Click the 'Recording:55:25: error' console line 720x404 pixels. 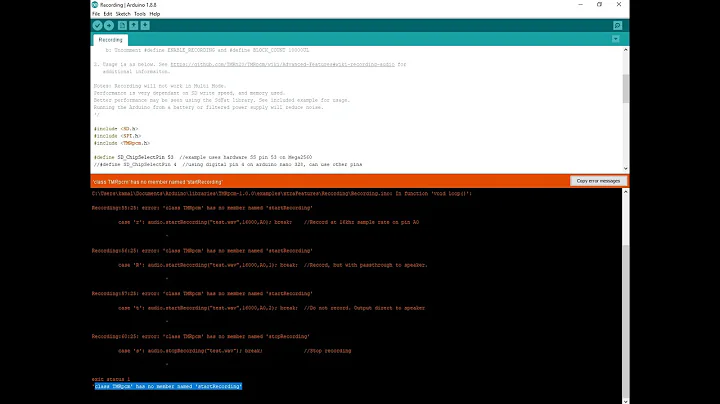[202, 208]
